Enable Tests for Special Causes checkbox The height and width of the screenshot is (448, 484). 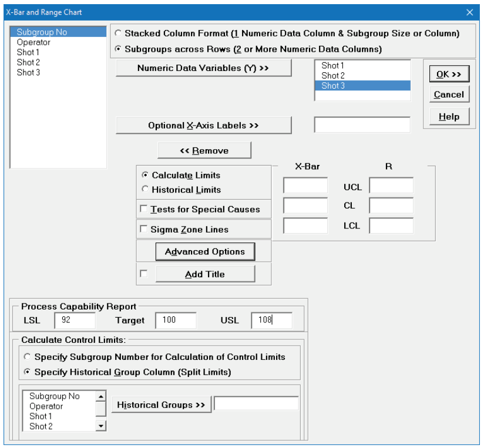(143, 209)
